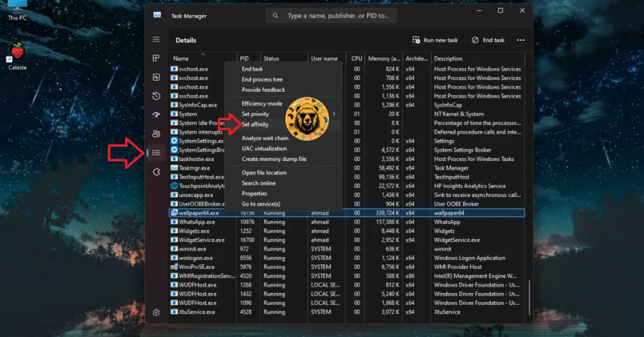This screenshot has height=337, width=644.
Task: Click the Run new task button
Action: 435,40
